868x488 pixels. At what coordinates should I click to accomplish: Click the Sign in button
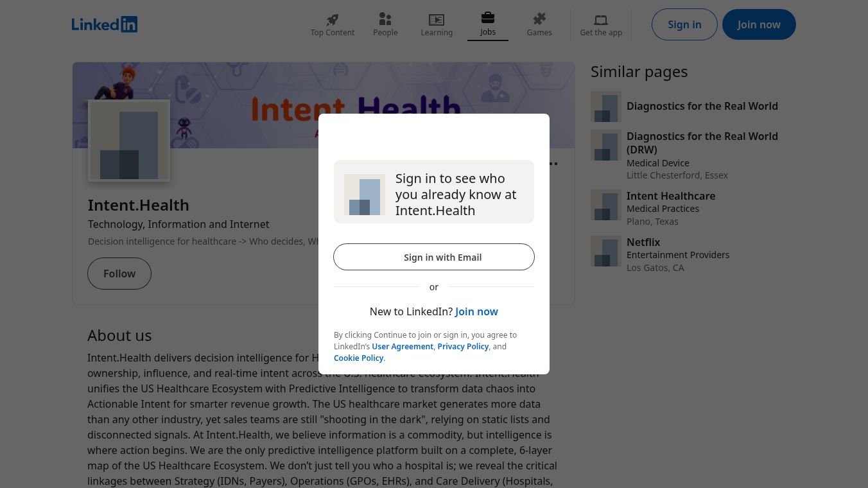point(684,24)
